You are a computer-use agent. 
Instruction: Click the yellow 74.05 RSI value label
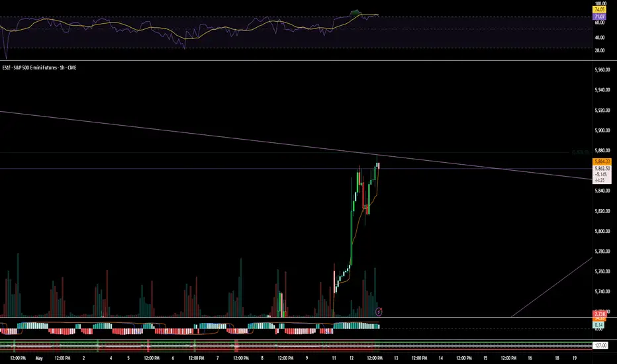(600, 9)
